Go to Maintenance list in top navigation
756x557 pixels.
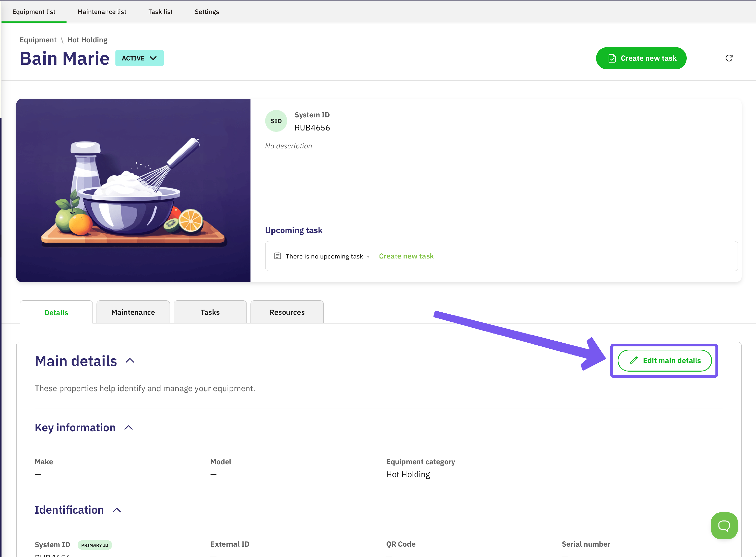(x=102, y=12)
